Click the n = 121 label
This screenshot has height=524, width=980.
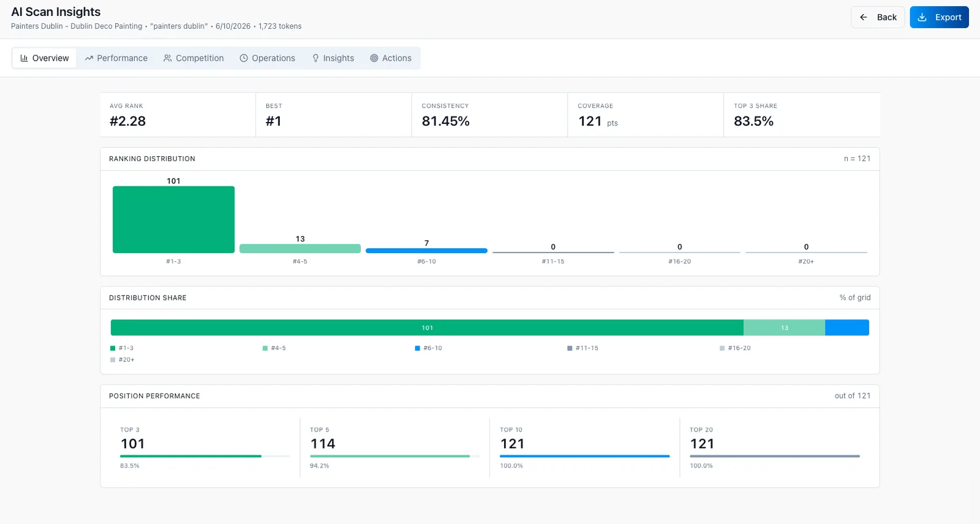[857, 159]
